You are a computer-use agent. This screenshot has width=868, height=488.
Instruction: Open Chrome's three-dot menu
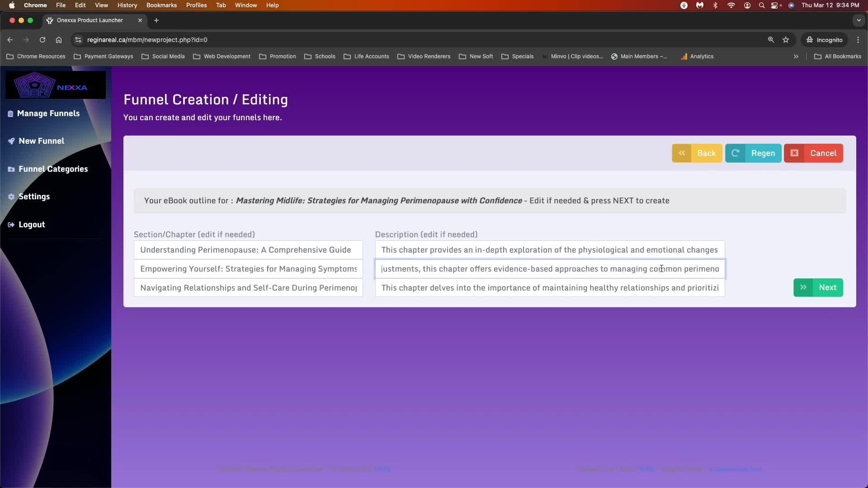pyautogui.click(x=858, y=40)
